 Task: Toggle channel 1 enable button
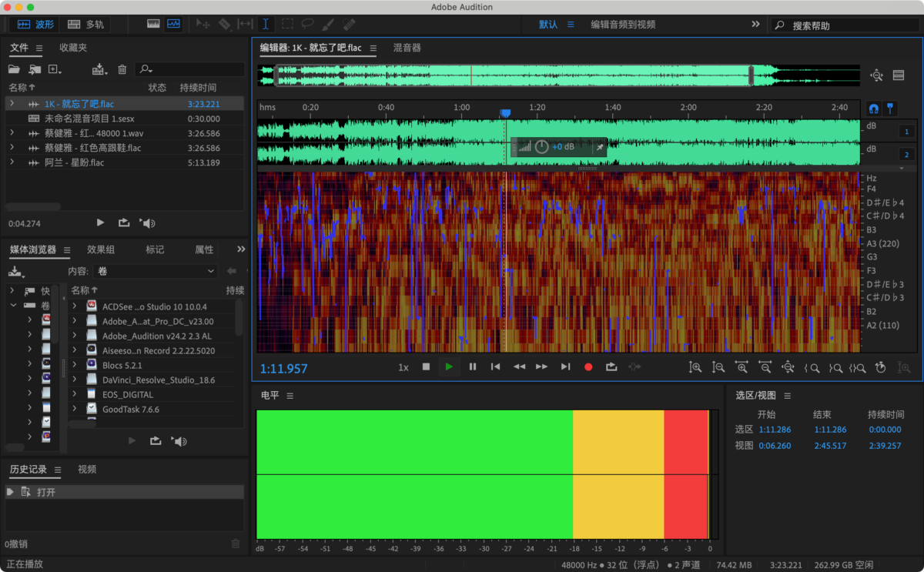pyautogui.click(x=906, y=132)
